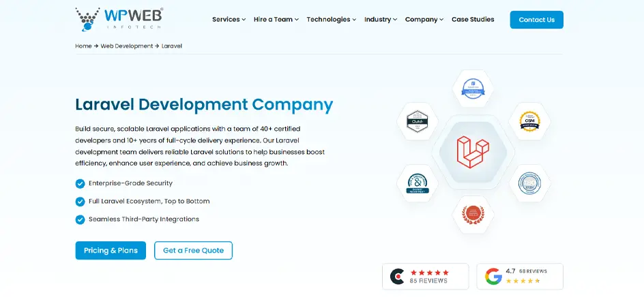Click Full Laravel Ecosystem, Top to Bottom text
The width and height of the screenshot is (644, 297).
click(x=149, y=202)
